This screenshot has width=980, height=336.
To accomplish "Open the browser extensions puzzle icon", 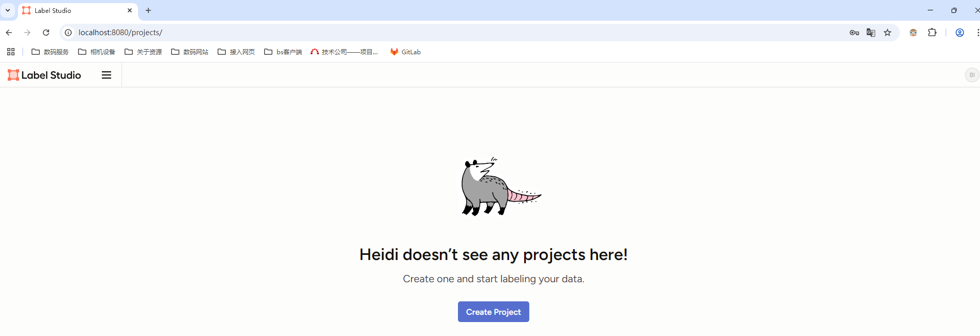I will point(932,33).
